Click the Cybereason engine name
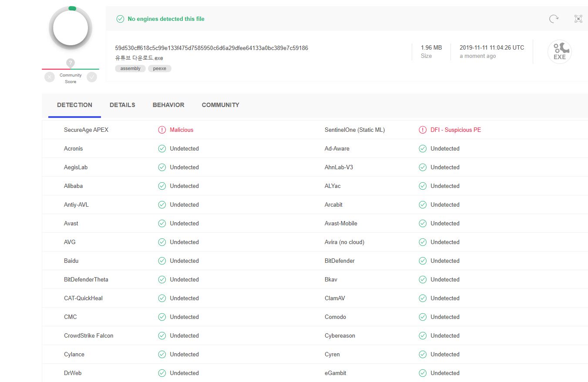Image resolution: width=588 pixels, height=382 pixels. tap(340, 335)
